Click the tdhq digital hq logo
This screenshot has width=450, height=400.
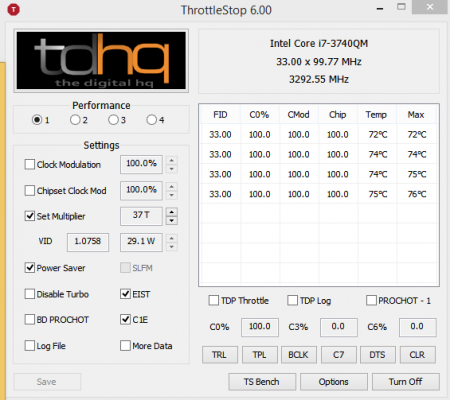pos(101,61)
